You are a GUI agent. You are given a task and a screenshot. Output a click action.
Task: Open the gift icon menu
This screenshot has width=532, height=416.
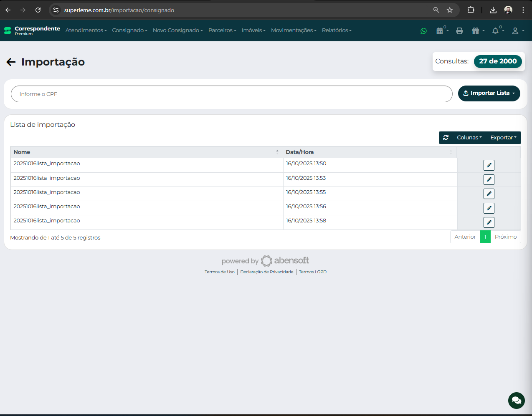(x=476, y=31)
